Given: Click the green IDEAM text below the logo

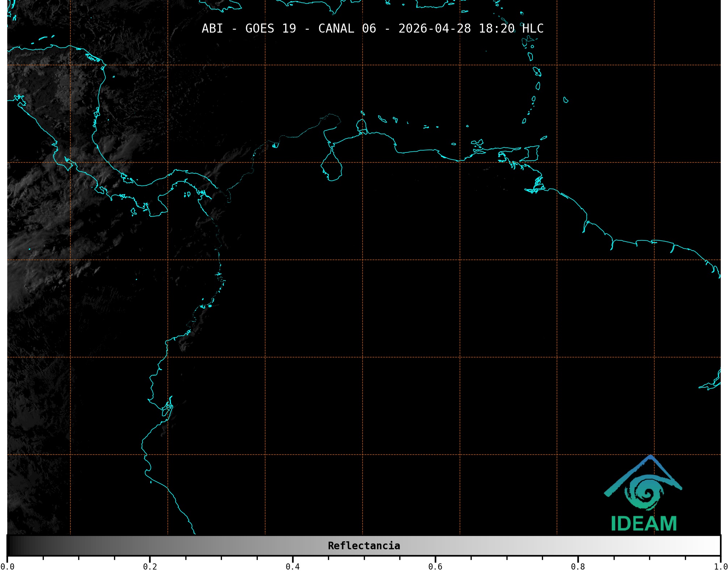Looking at the screenshot, I should (644, 524).
